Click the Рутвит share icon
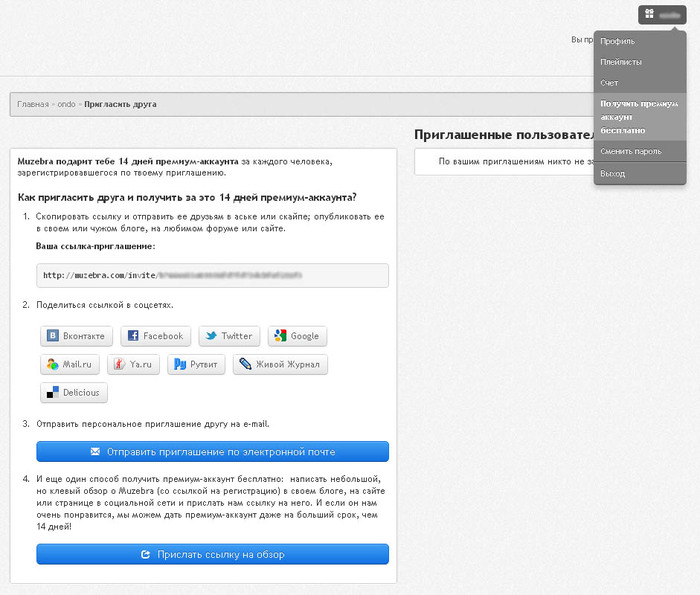This screenshot has width=700, height=595. [x=180, y=364]
